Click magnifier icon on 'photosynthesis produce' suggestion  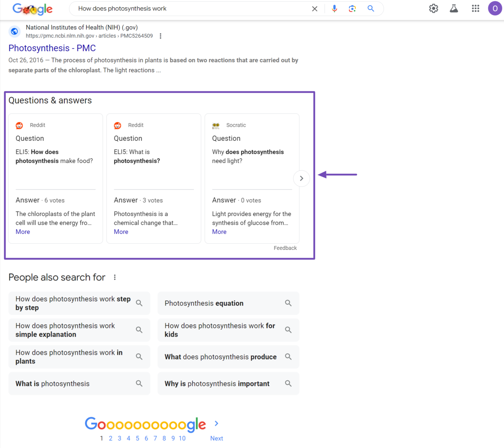click(x=288, y=357)
